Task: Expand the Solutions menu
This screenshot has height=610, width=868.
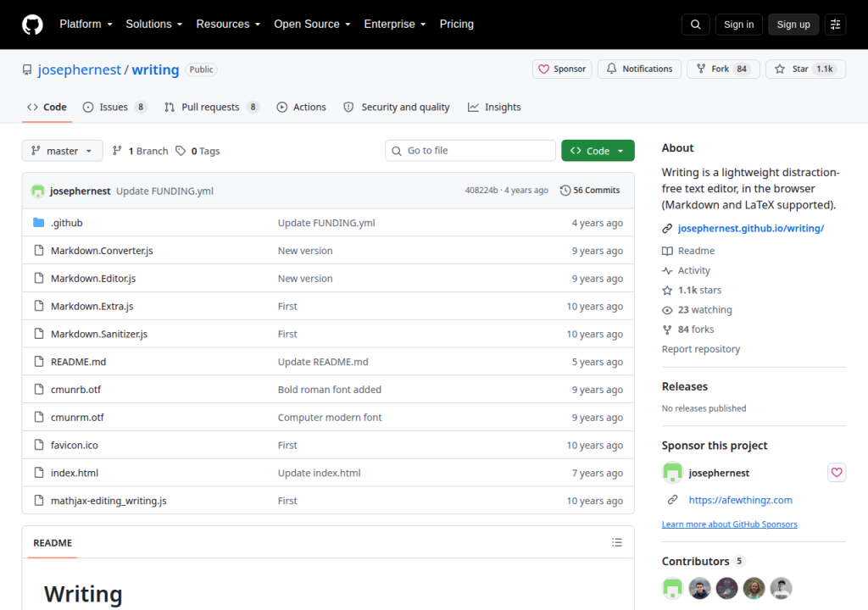Action: click(x=154, y=25)
